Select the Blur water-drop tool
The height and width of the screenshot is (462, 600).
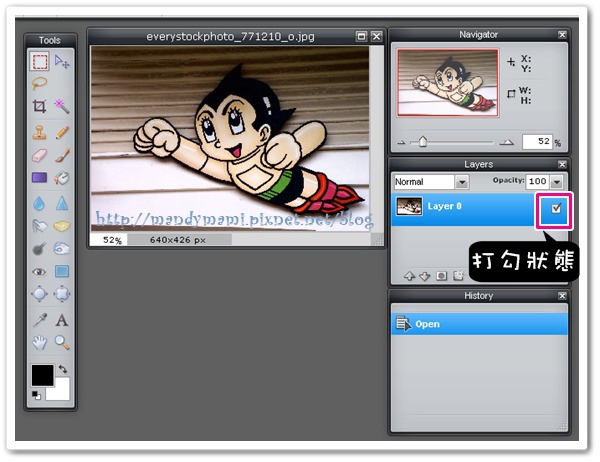pyautogui.click(x=40, y=203)
